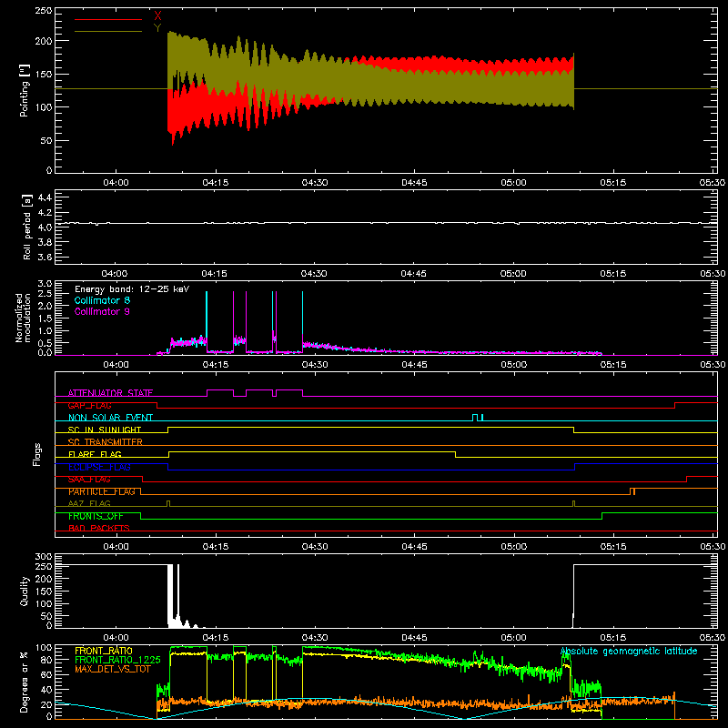Image resolution: width=728 pixels, height=728 pixels.
Task: Select the yellow FRONT_RATIO legend entry
Action: (x=104, y=651)
